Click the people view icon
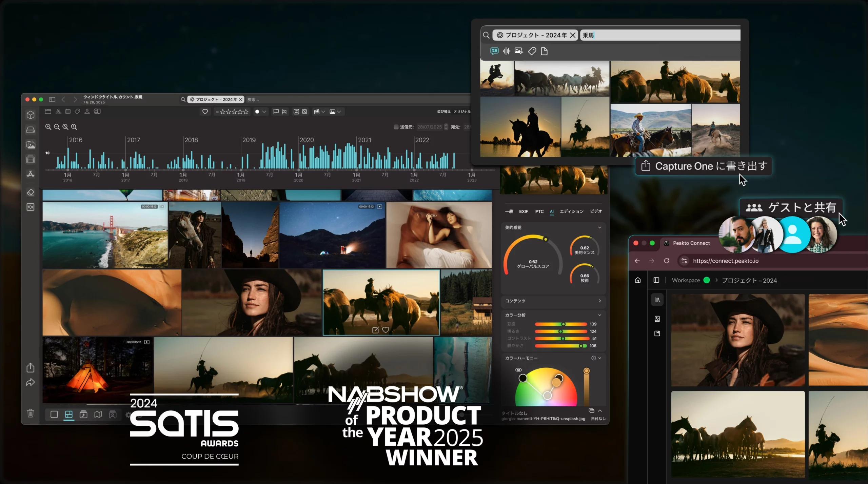This screenshot has width=868, height=484. click(x=87, y=111)
